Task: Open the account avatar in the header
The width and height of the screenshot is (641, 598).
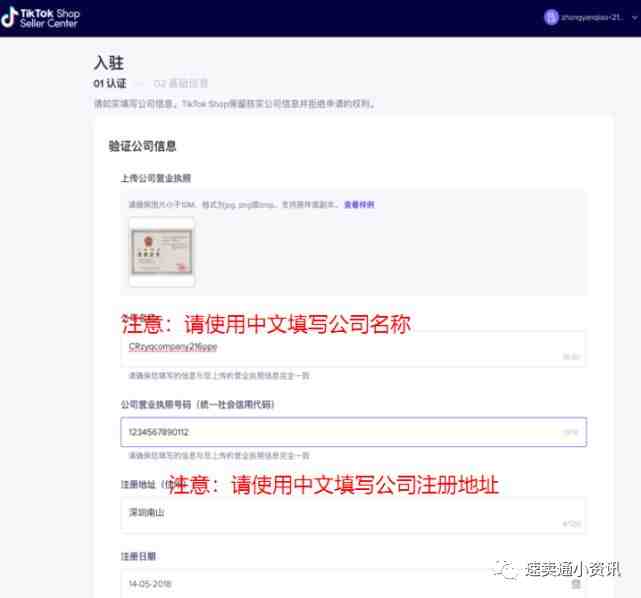Action: pos(551,17)
